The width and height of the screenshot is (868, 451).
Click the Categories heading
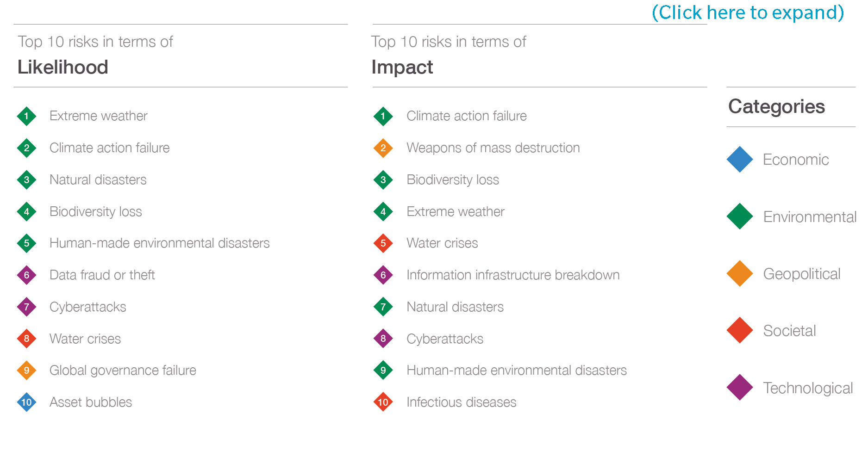point(776,107)
